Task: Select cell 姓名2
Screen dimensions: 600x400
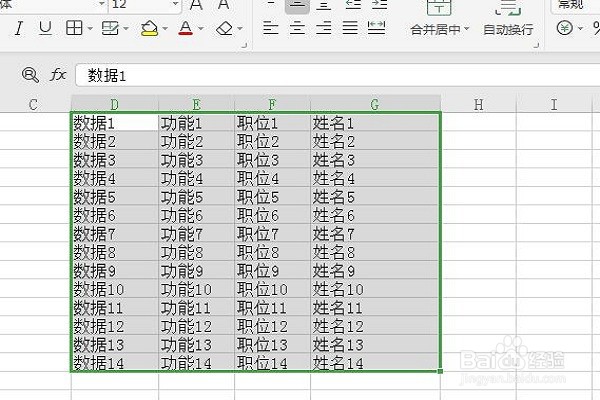Action: [x=375, y=141]
